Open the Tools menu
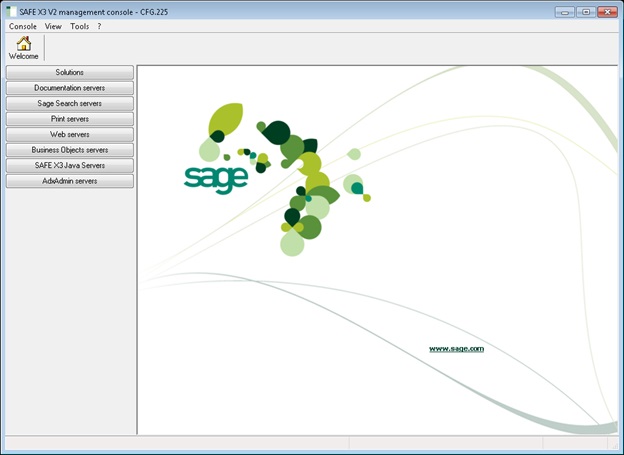This screenshot has width=624, height=455. tap(80, 26)
